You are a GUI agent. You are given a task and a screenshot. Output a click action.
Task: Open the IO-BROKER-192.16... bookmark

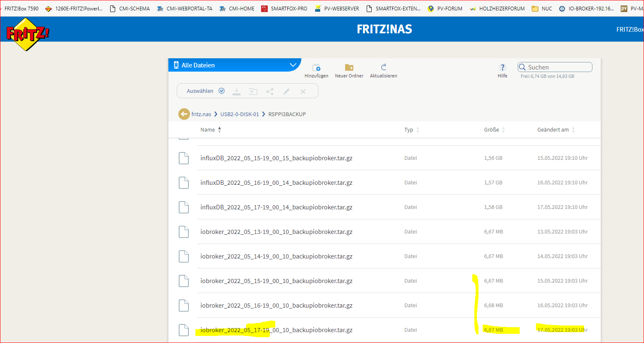(x=587, y=8)
